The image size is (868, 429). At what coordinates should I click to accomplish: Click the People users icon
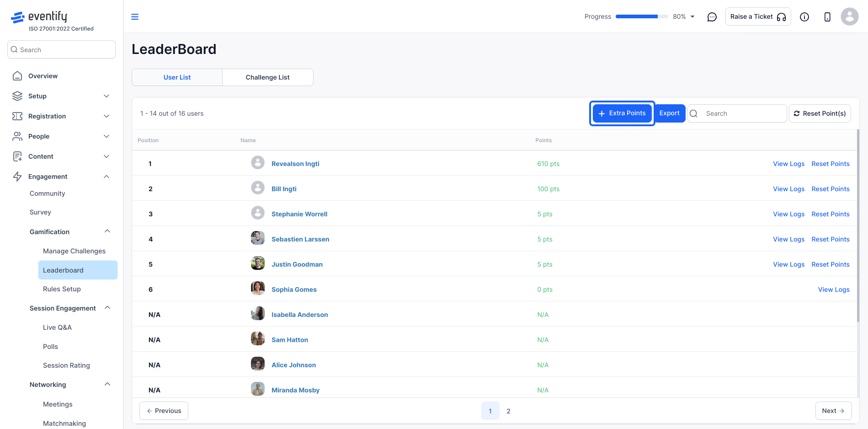click(17, 136)
